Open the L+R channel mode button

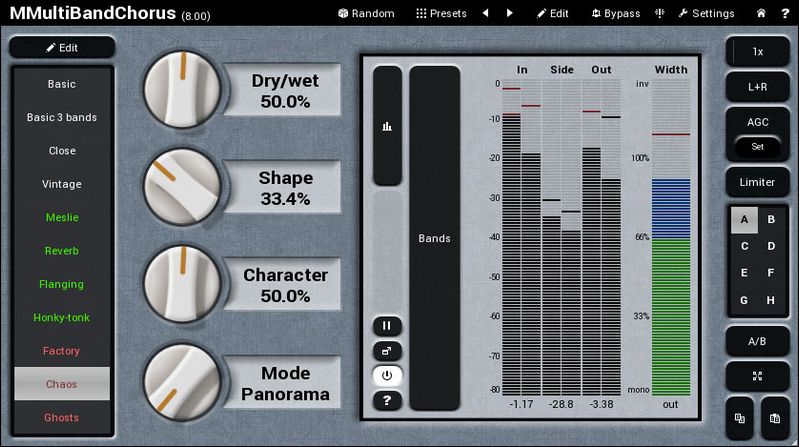[x=758, y=87]
